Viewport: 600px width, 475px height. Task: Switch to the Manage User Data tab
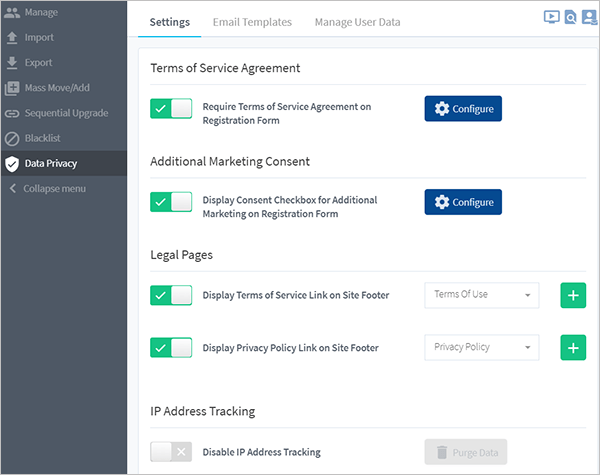[x=357, y=22]
